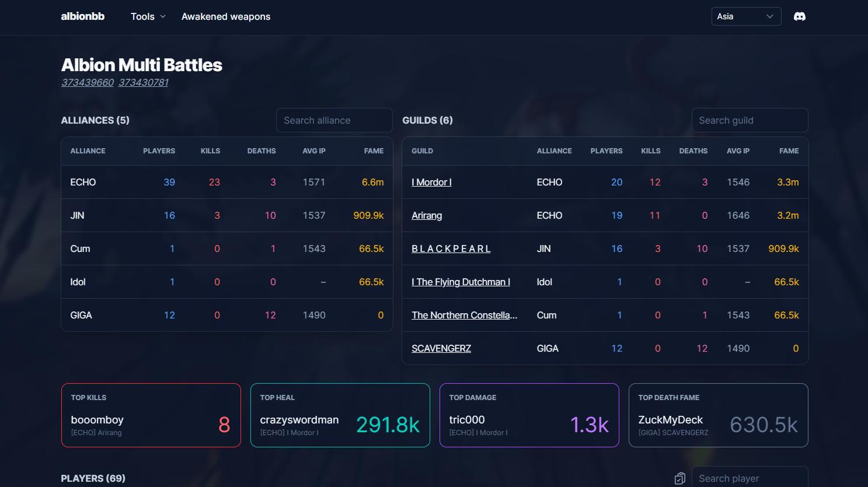868x487 pixels.
Task: Open battle 373430781 link
Action: (x=144, y=82)
